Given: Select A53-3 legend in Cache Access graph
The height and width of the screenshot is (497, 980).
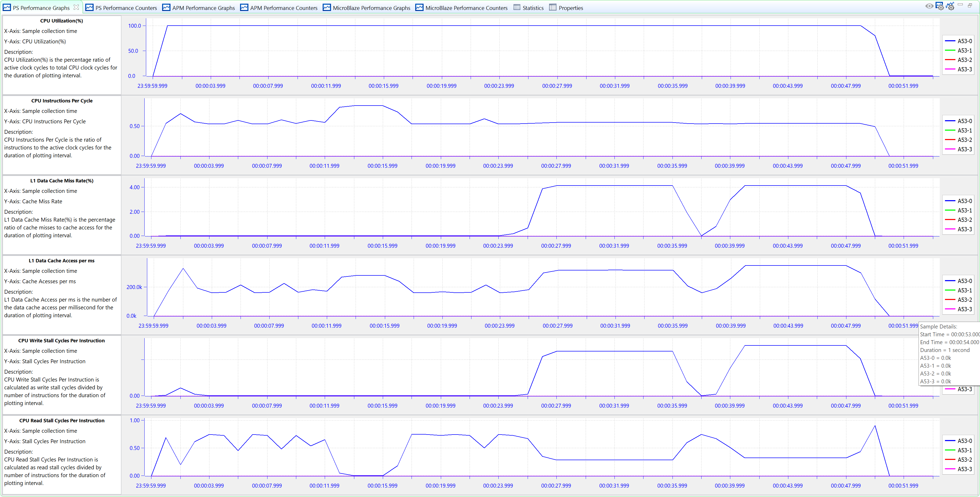Looking at the screenshot, I should [958, 309].
